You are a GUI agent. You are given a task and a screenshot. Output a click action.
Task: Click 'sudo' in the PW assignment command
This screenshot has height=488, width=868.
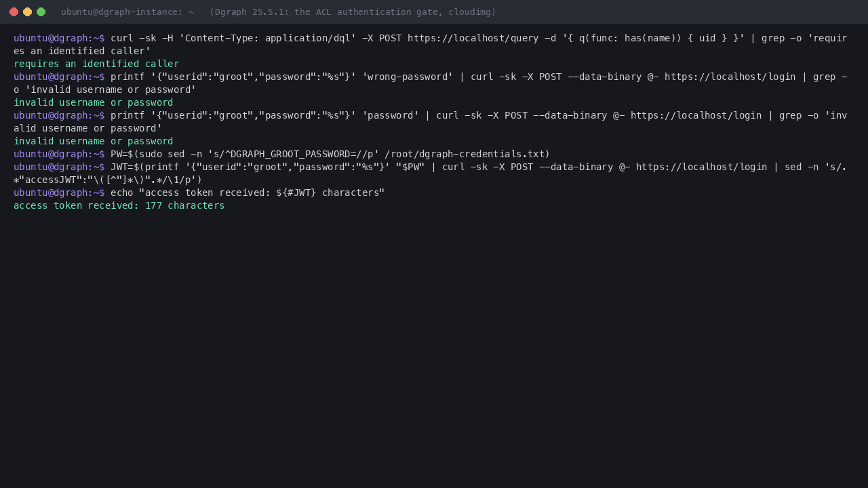[151, 154]
